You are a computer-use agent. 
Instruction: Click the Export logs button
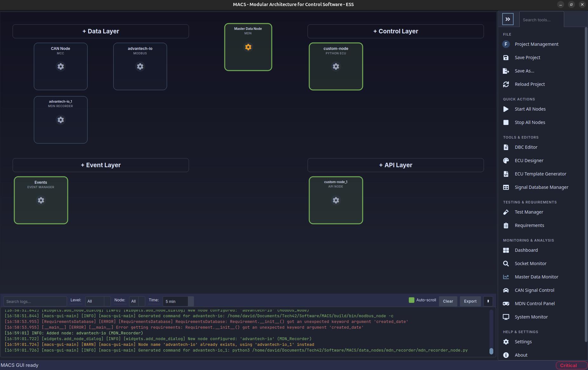pos(470,301)
